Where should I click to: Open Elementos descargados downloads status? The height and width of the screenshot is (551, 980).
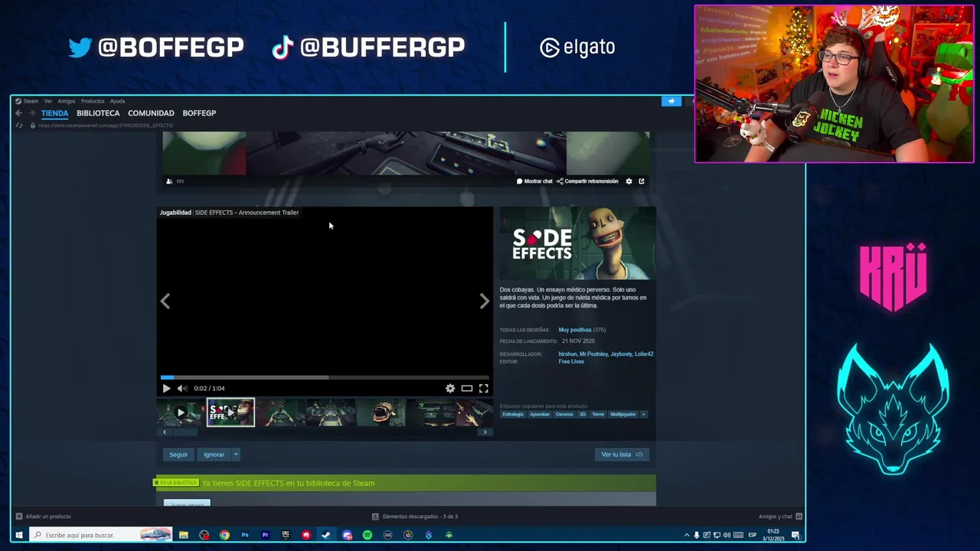click(x=415, y=517)
